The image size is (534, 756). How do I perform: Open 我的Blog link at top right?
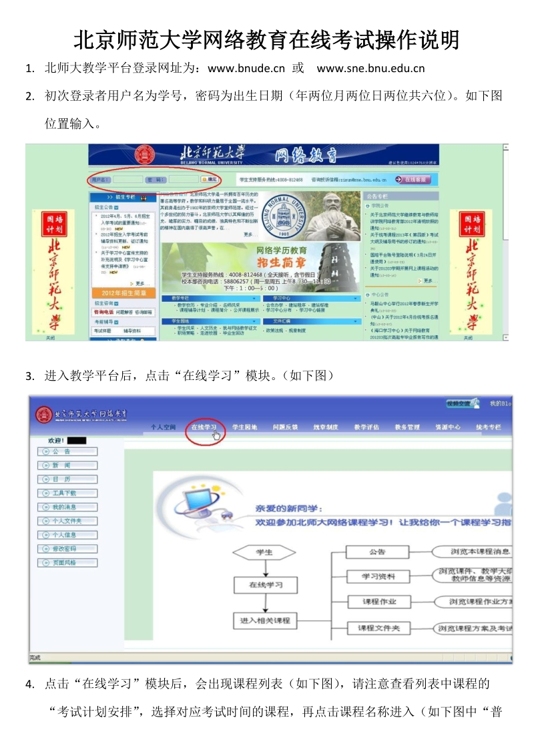point(500,403)
